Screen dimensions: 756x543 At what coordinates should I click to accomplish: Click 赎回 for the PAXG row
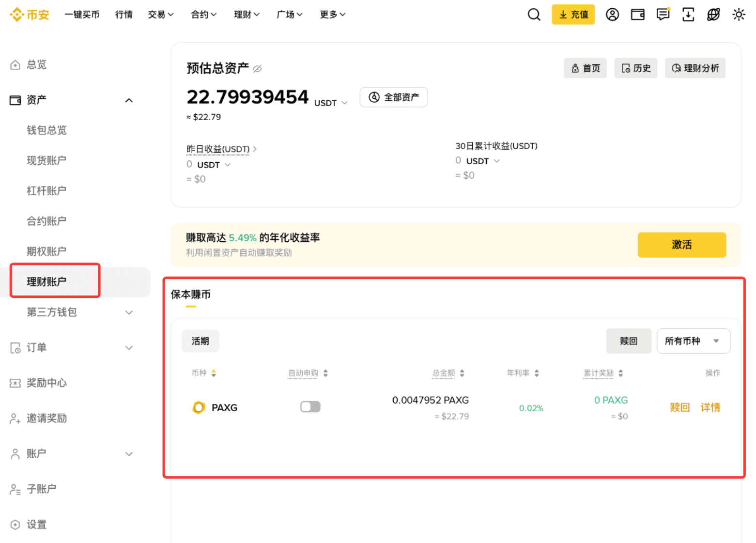(x=679, y=407)
